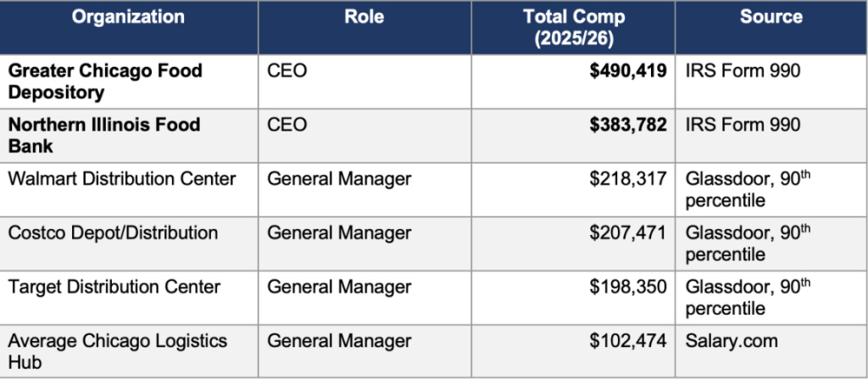Click the Role column header
The image size is (868, 380).
(x=364, y=17)
